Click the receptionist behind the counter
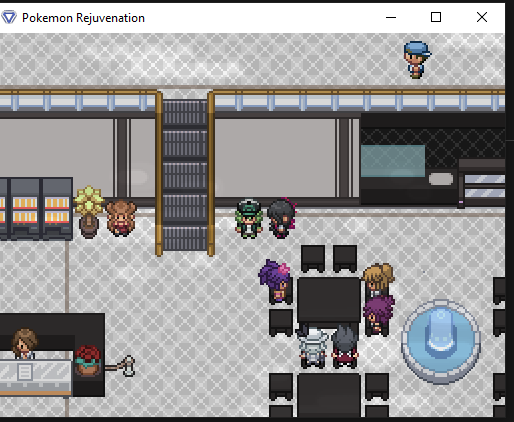This screenshot has width=514, height=422. tap(24, 344)
